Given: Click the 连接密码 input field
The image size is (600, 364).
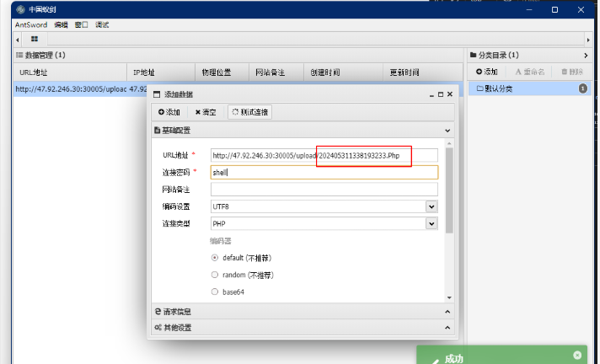Looking at the screenshot, I should 324,172.
